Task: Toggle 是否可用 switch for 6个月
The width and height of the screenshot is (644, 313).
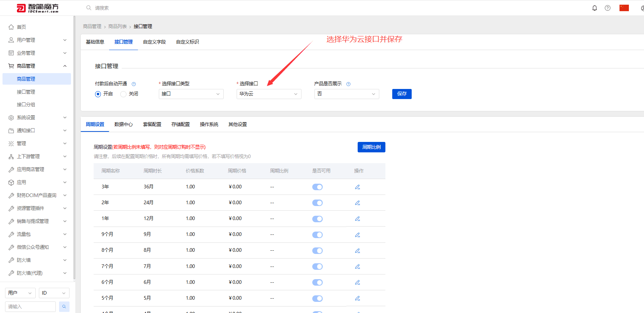Action: pos(317,282)
